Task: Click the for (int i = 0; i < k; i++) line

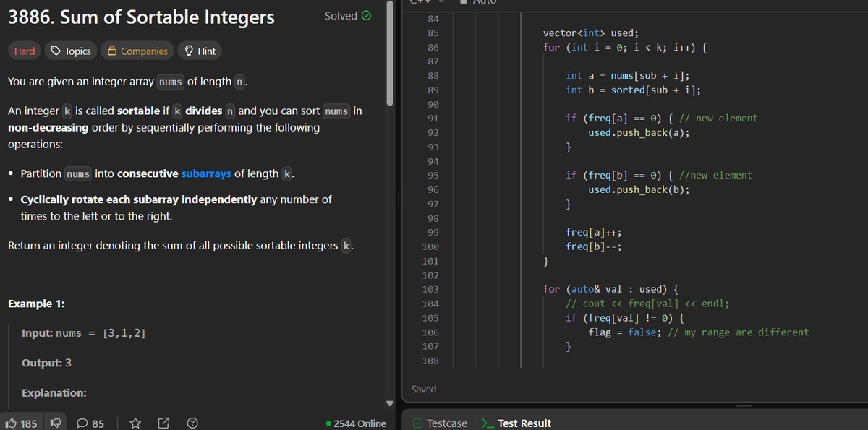Action: tap(625, 47)
